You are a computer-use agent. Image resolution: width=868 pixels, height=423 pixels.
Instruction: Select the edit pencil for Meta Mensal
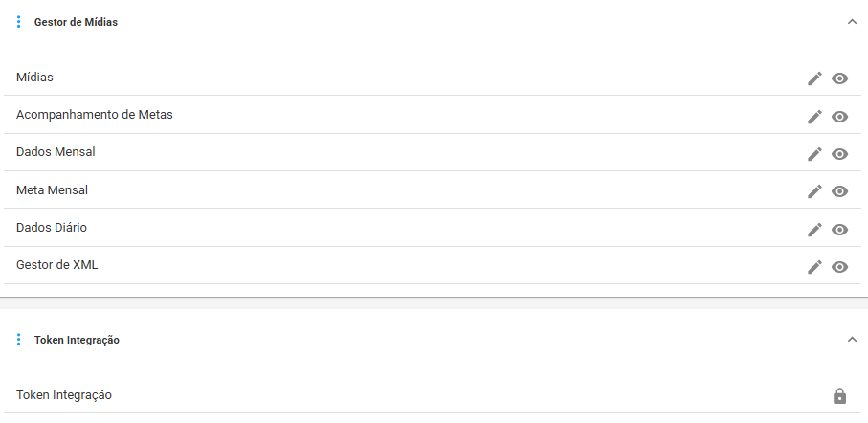[x=814, y=191]
